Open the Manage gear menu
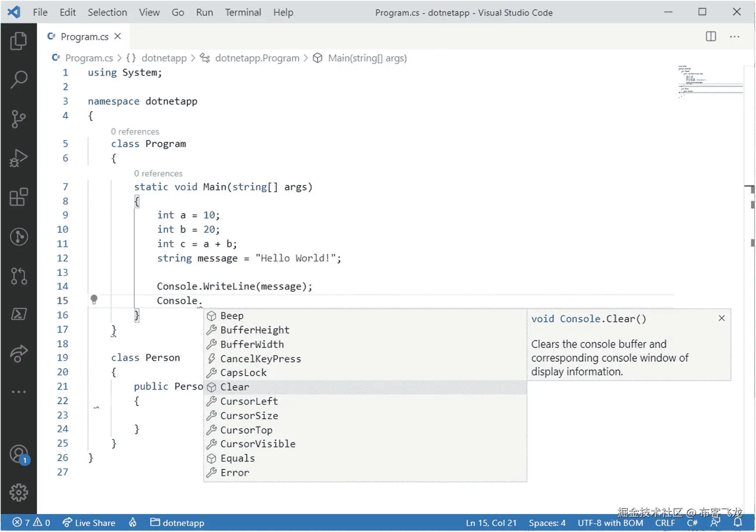The image size is (756, 532). tap(18, 493)
